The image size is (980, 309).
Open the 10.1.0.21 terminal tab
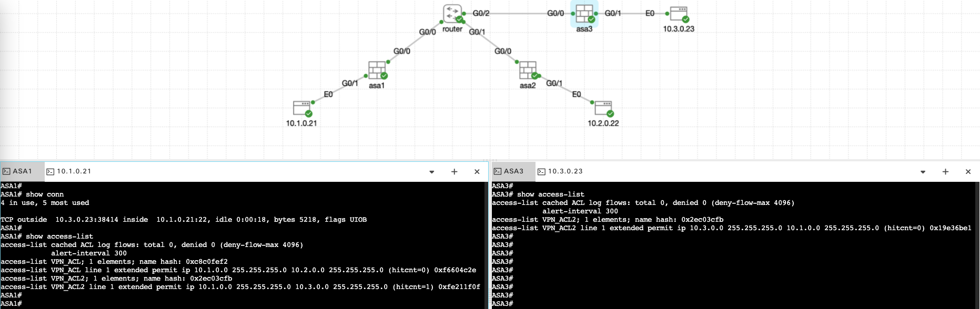[x=69, y=171]
